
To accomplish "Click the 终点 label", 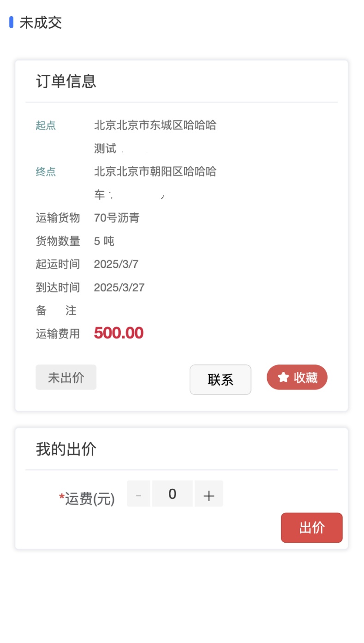I will point(46,172).
